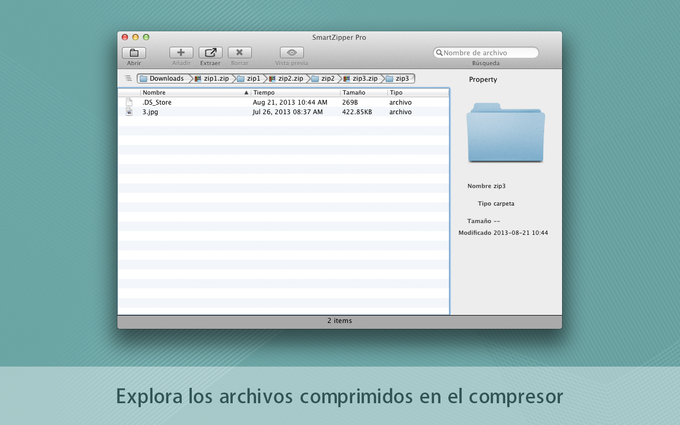Screen dimensions: 680x425
Task: Navigate to Downloads in the path bar
Action: (x=163, y=78)
